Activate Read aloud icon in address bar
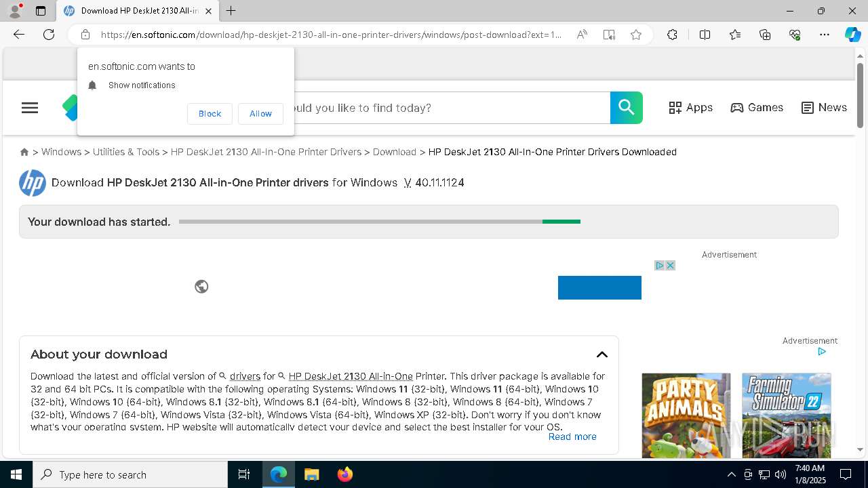Screen dimensions: 868x488 (582, 35)
